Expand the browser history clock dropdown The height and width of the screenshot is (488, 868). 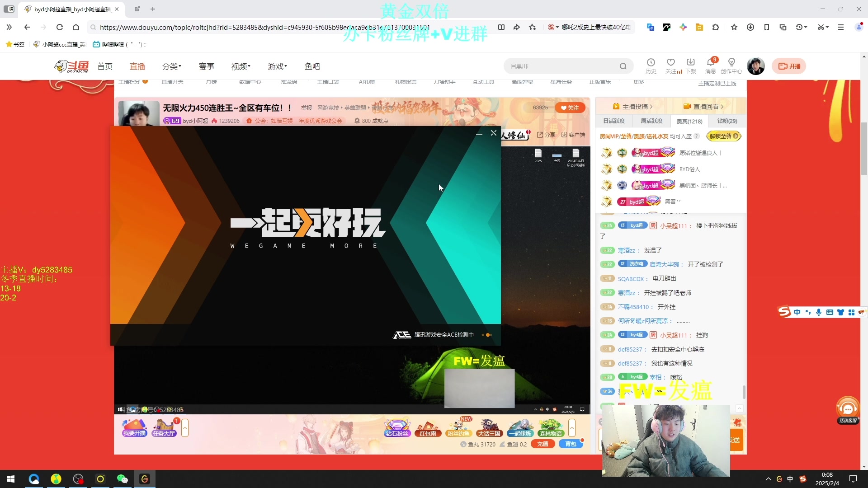click(x=802, y=27)
